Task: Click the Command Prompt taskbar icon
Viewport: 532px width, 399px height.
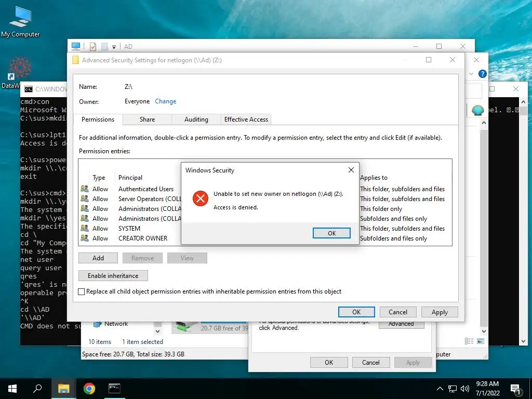Action: [x=114, y=389]
